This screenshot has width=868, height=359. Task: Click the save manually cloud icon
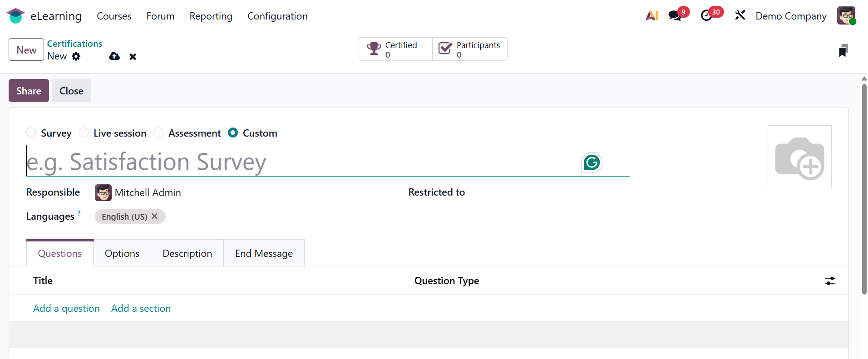[x=114, y=56]
